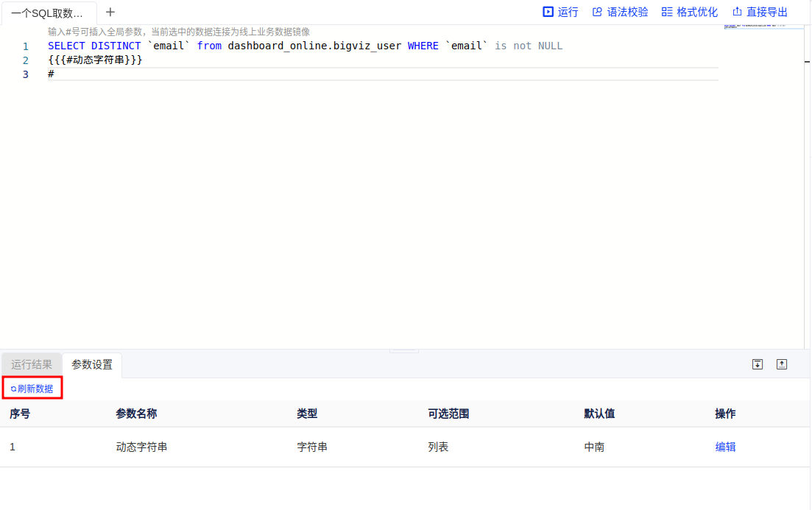Select the 参数设置 tab
Screen dimensions: 812x510
92,364
